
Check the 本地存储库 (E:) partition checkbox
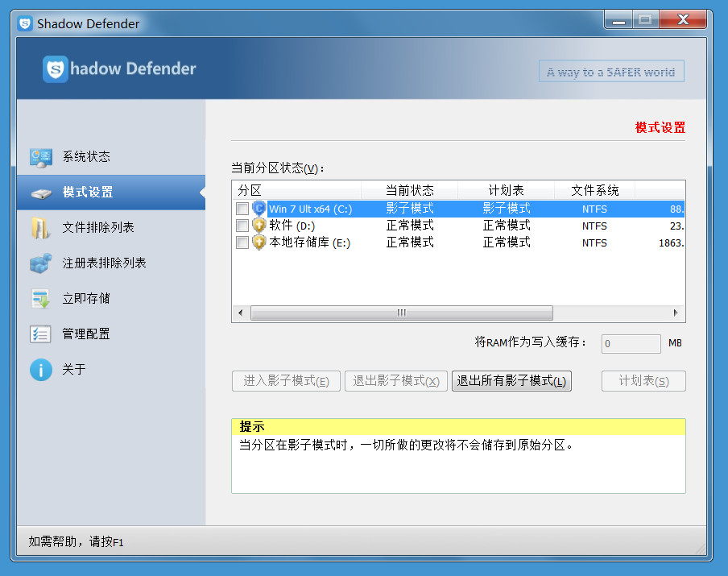pyautogui.click(x=242, y=242)
